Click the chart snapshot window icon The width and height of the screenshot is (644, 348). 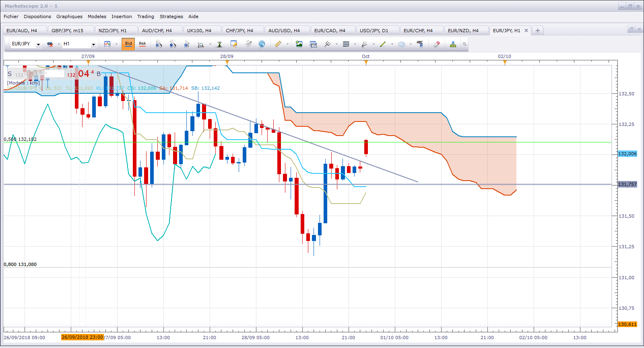(314, 44)
